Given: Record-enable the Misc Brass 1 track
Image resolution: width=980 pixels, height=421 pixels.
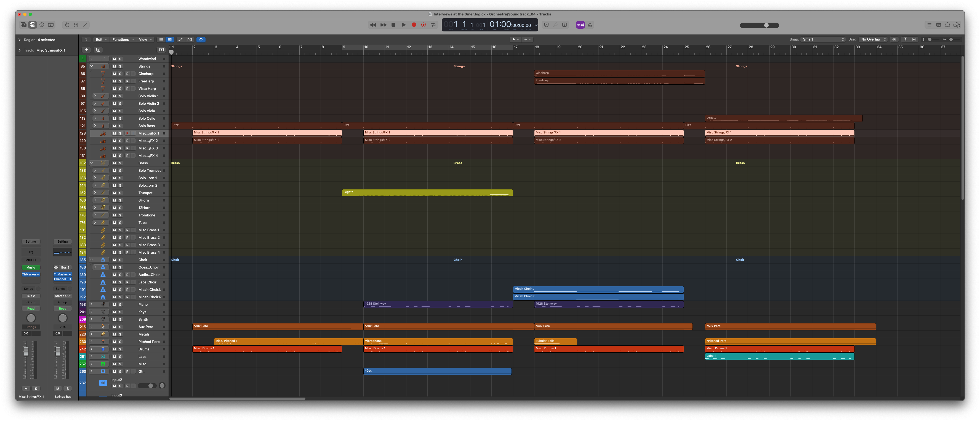Looking at the screenshot, I should (x=127, y=230).
